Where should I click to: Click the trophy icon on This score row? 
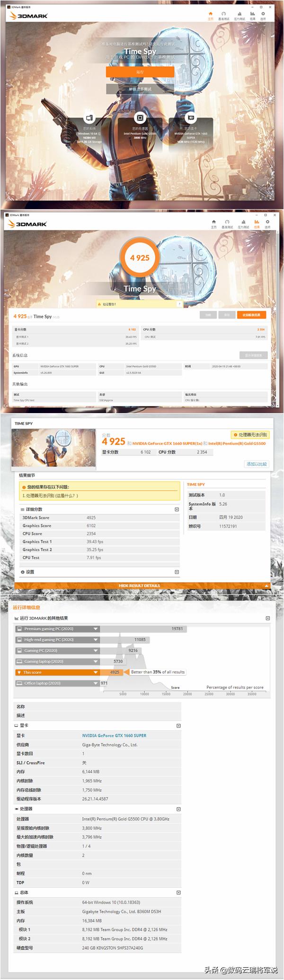click(19, 672)
